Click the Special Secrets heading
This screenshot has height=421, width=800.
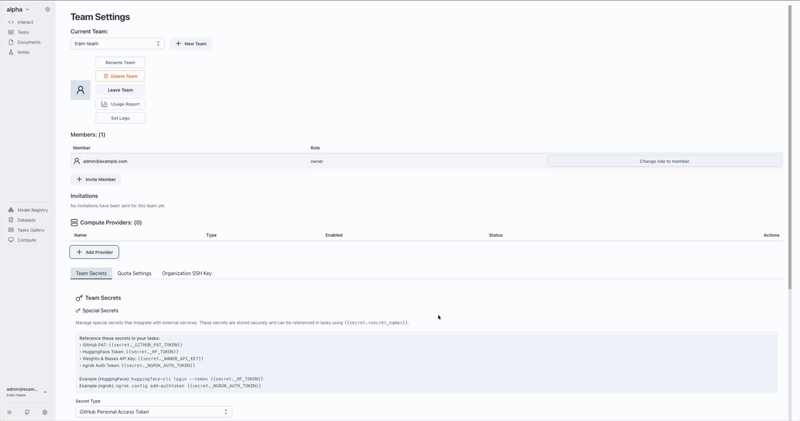[x=100, y=310]
